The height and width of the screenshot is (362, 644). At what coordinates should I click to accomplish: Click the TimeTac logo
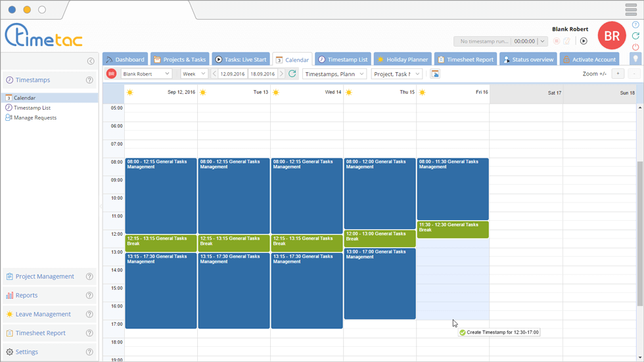point(43,35)
